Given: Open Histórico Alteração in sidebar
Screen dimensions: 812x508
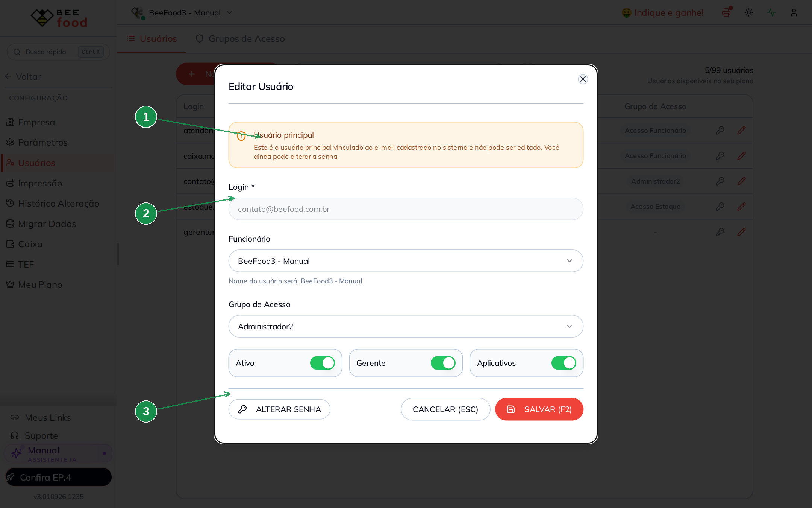Looking at the screenshot, I should tap(58, 204).
